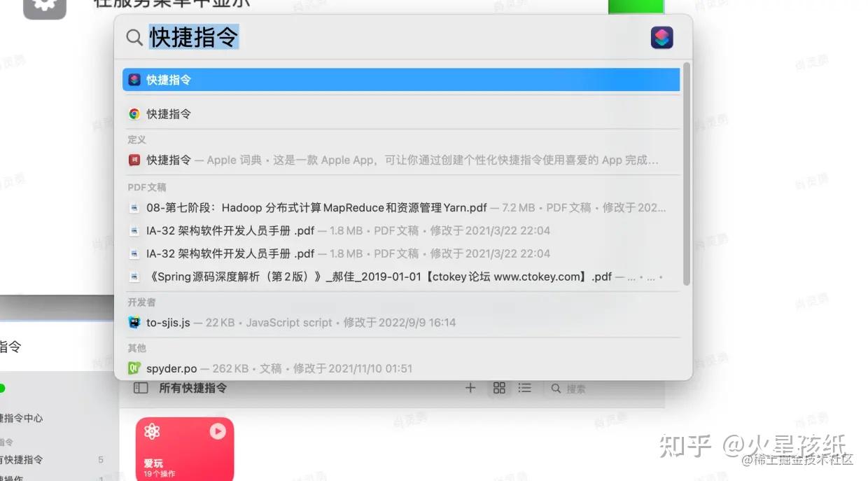Click the Spotlight magnifying glass icon

(134, 37)
